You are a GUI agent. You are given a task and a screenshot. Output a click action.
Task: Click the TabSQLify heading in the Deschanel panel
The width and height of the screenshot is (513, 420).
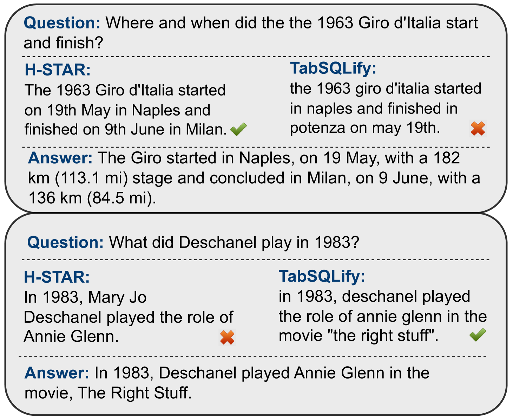point(322,276)
